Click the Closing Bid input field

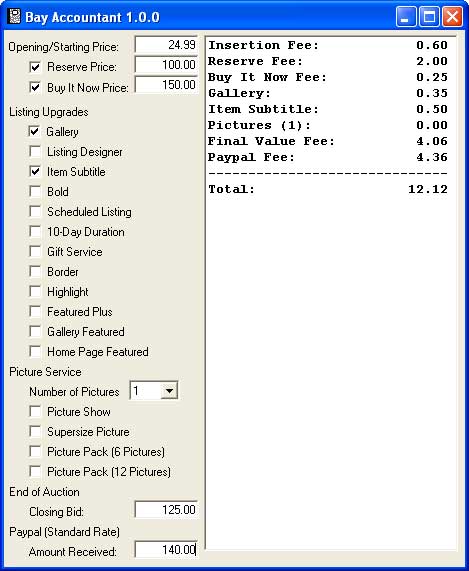pos(166,509)
